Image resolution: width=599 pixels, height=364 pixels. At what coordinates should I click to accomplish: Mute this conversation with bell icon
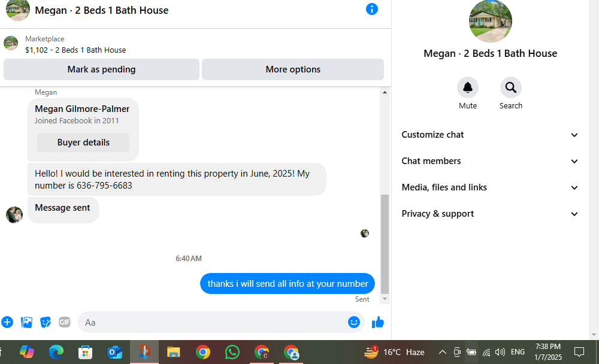(x=468, y=88)
